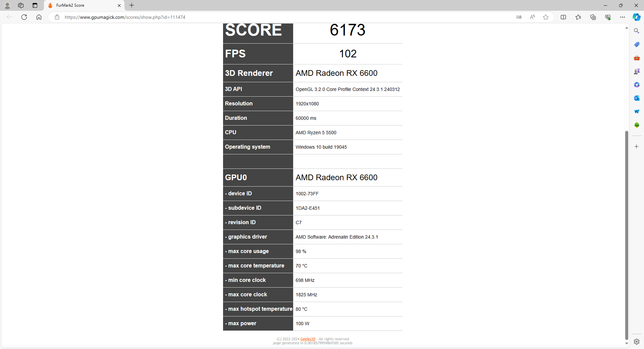644x349 pixels.
Task: Select the score value 6173
Action: (x=347, y=30)
